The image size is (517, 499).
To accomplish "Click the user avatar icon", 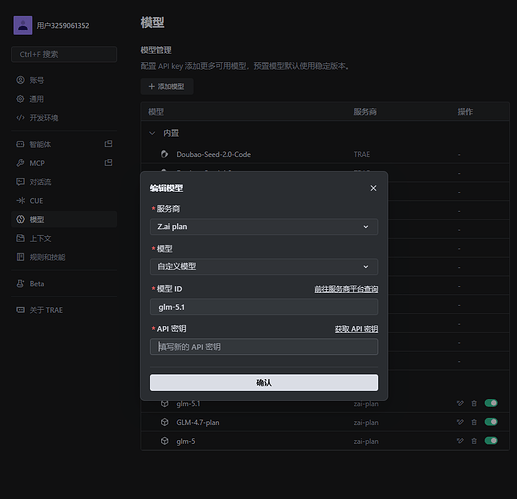I will [23, 25].
